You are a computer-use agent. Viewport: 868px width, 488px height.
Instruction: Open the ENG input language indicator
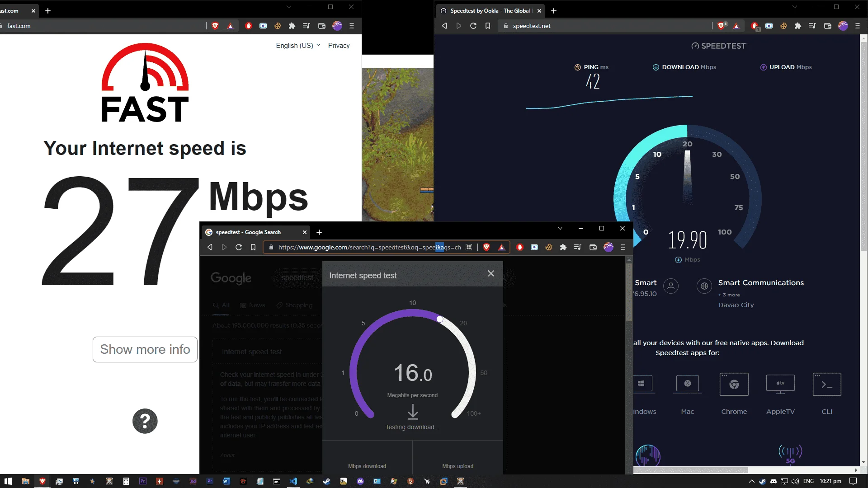[809, 481]
